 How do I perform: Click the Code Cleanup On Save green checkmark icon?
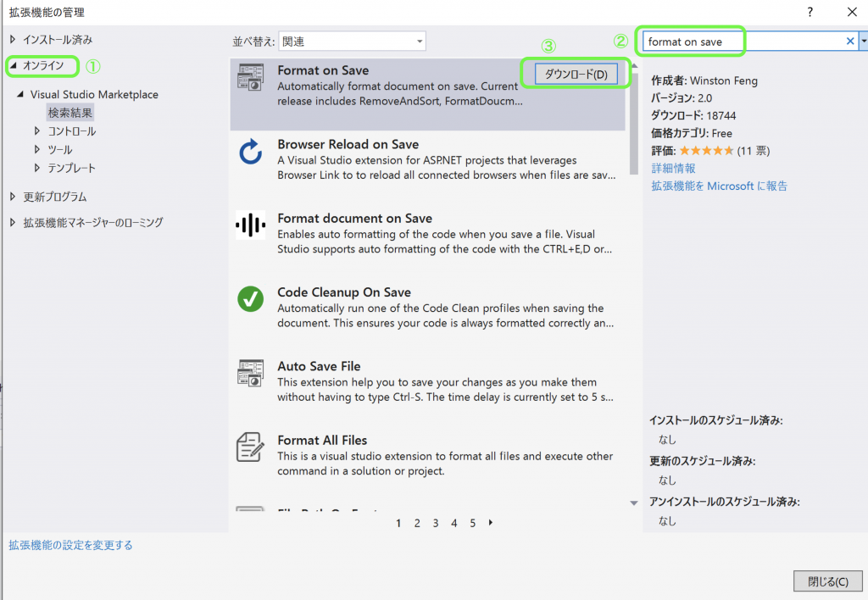tap(250, 300)
